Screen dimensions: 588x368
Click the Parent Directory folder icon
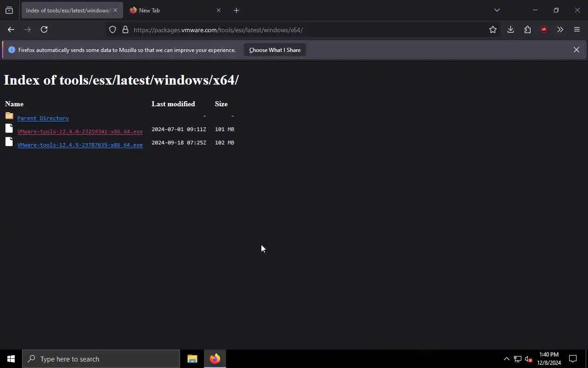coord(9,116)
